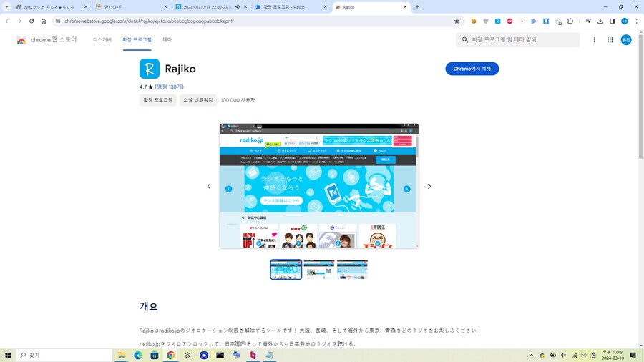This screenshot has width=644, height=362.
Task: Bookmark this page with the star icon
Action: coord(457,21)
